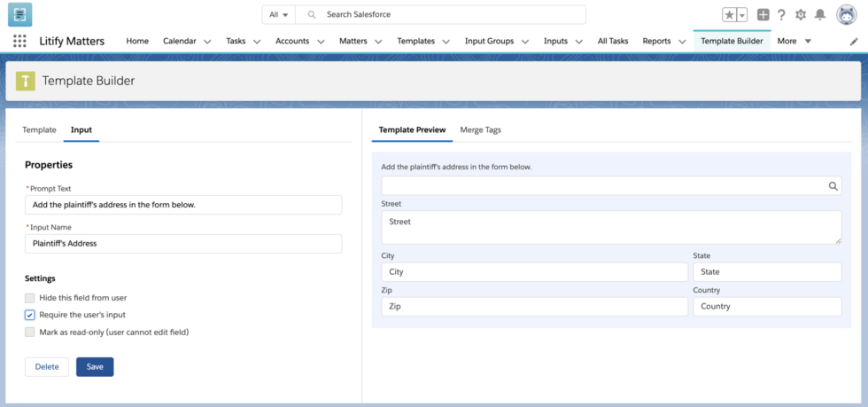
Task: Expand the Templates tab chevron
Action: point(446,42)
